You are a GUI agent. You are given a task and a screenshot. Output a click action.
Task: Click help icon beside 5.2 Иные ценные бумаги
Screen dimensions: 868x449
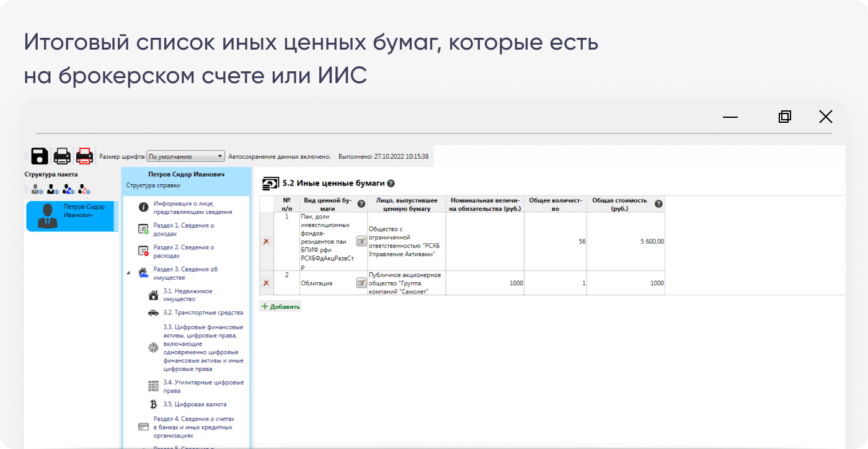(x=391, y=184)
